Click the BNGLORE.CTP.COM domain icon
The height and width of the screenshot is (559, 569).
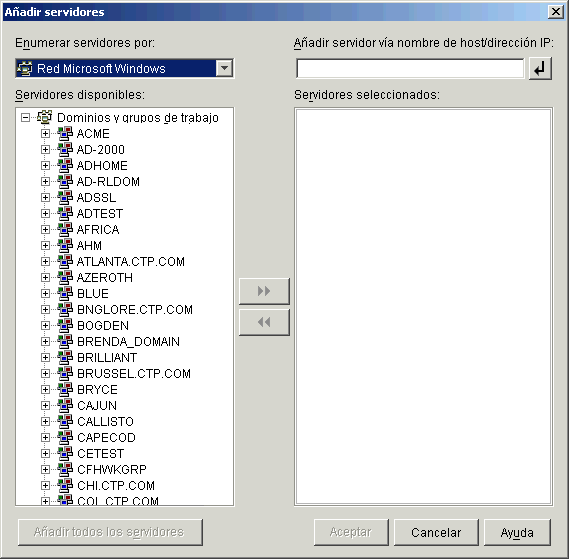[x=65, y=309]
